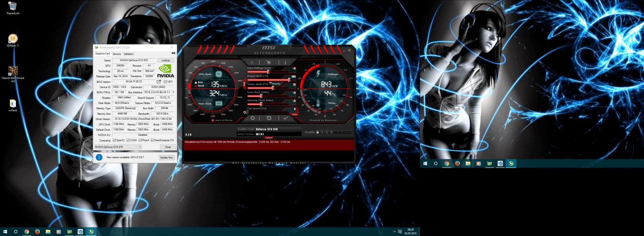The image size is (644, 236).
Task: Open Chrome on the taskbar with the clock
Action: tap(26, 232)
